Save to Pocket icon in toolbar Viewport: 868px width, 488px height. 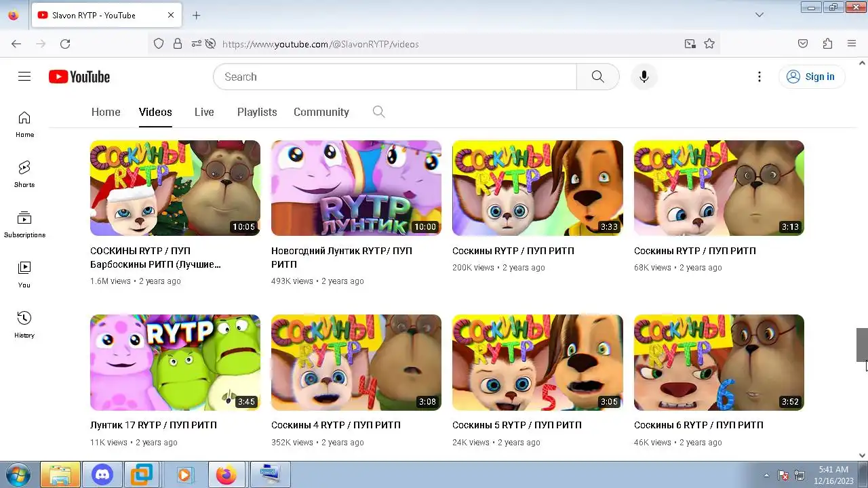[803, 43]
